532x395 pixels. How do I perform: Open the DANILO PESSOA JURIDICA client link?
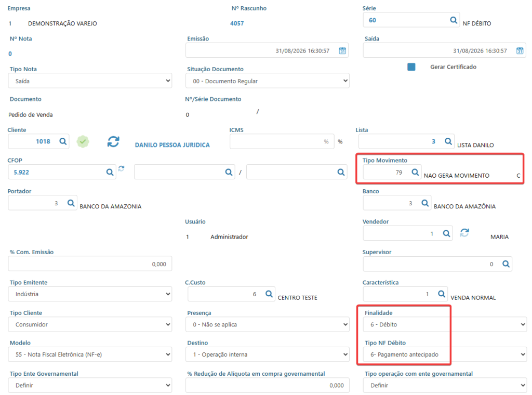pos(172,145)
